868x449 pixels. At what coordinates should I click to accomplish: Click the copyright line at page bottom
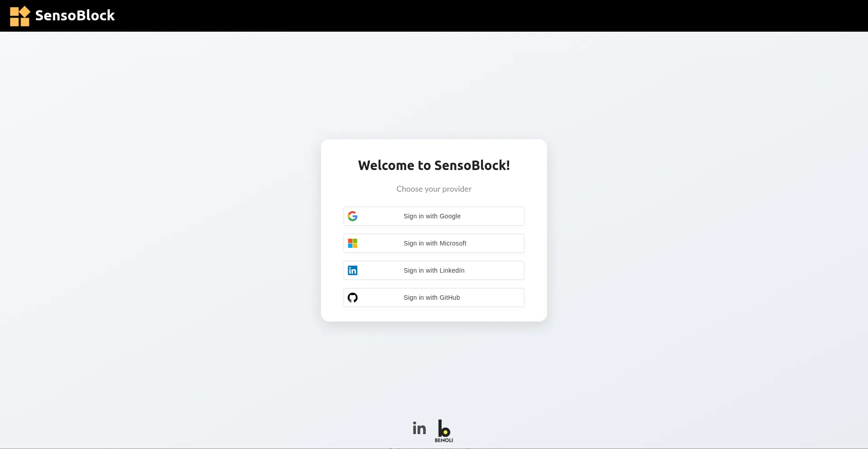click(x=434, y=447)
